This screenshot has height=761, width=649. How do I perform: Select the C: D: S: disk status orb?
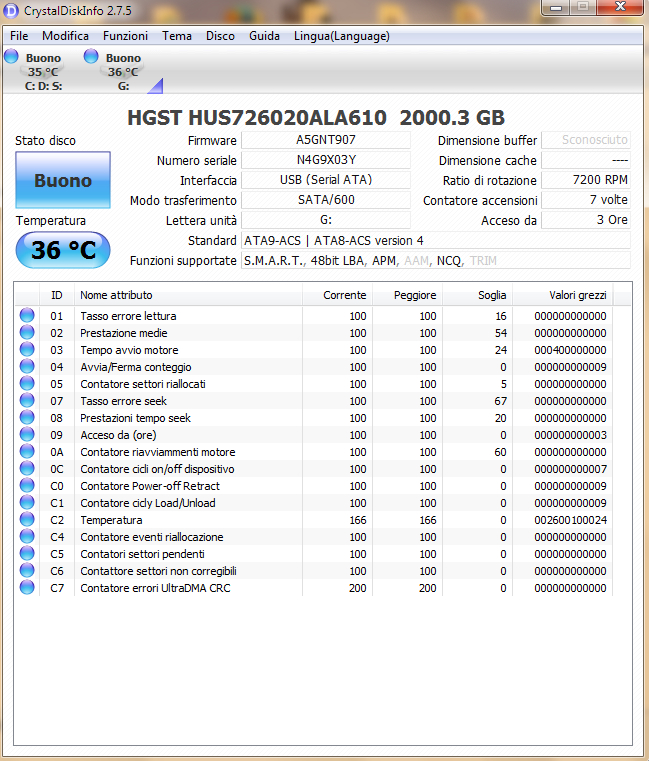[11, 56]
